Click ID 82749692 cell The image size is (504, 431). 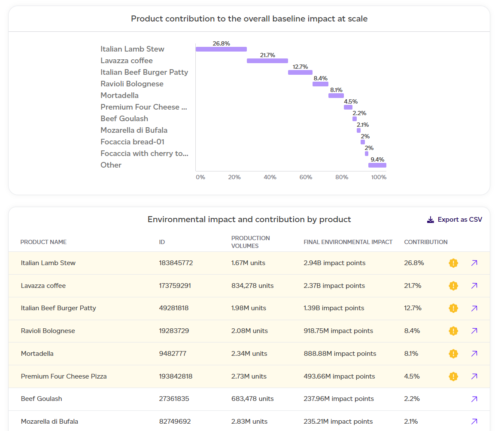tap(175, 422)
